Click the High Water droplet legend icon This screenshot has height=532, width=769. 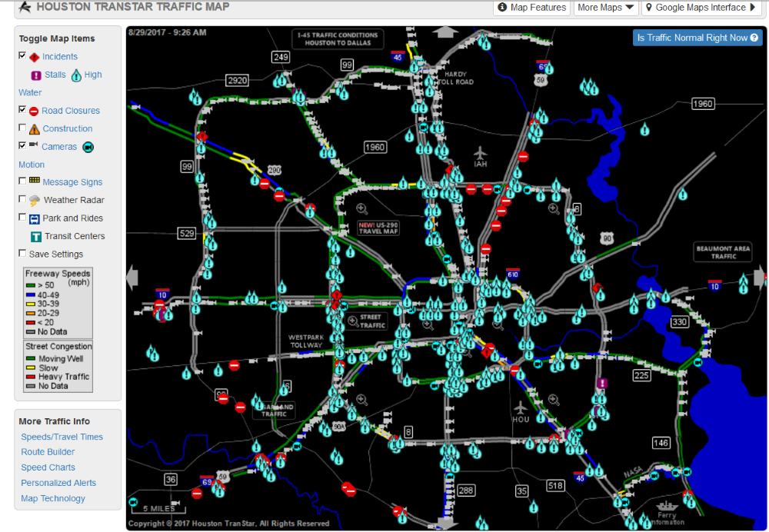76,75
